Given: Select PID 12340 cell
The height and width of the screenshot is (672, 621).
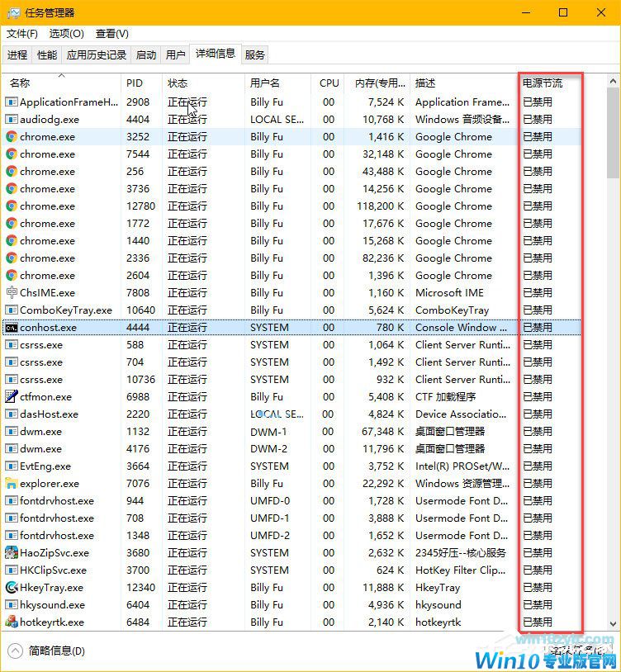Looking at the screenshot, I should coord(140,588).
